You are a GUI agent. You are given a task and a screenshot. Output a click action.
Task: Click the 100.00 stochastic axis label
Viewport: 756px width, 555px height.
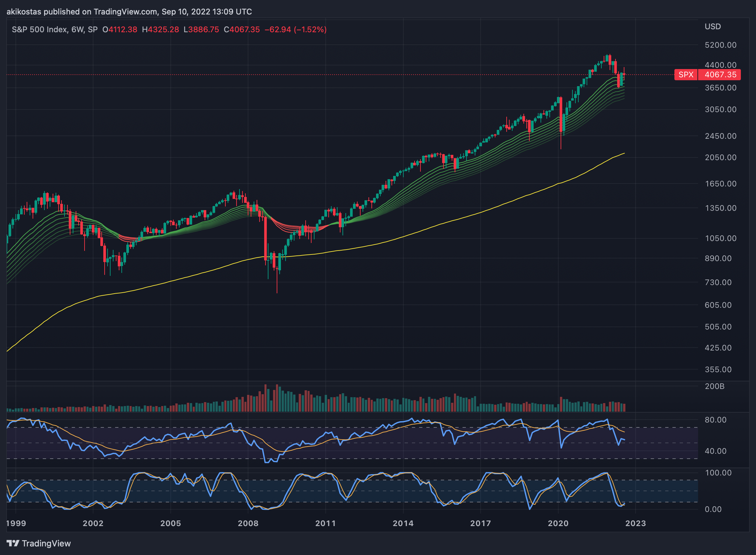click(x=718, y=473)
